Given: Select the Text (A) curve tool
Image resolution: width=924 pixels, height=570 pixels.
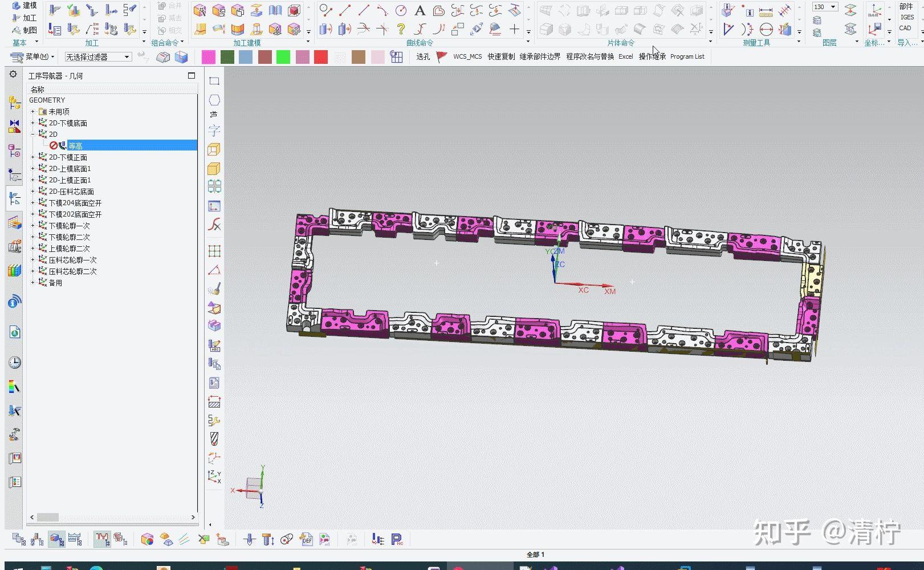Looking at the screenshot, I should coord(420,10).
